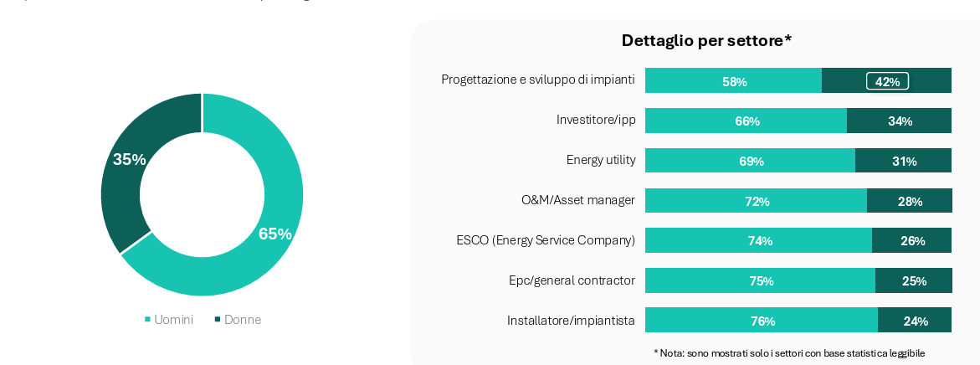Click the Uomini legend color square
The width and height of the screenshot is (980, 365).
tap(148, 320)
